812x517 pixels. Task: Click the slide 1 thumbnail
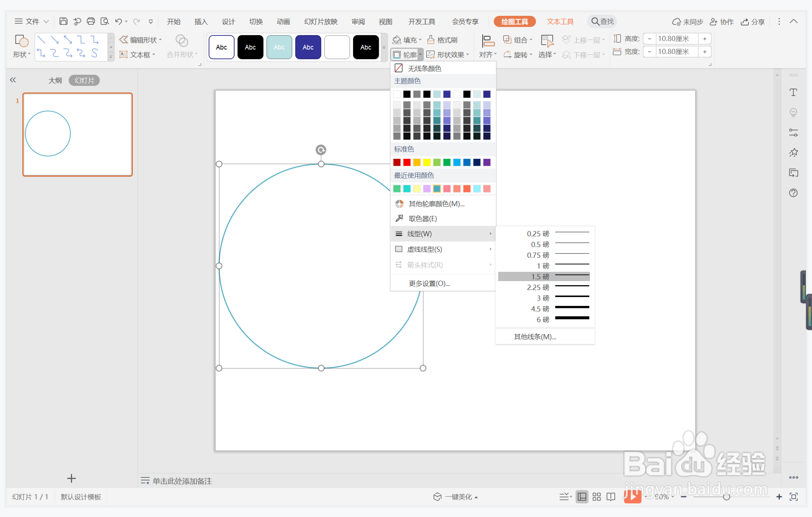pos(77,134)
